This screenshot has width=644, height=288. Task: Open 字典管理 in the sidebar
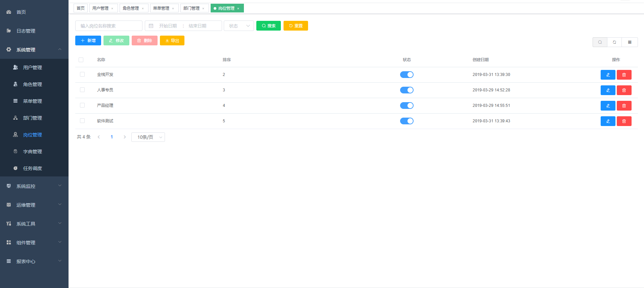click(x=34, y=151)
